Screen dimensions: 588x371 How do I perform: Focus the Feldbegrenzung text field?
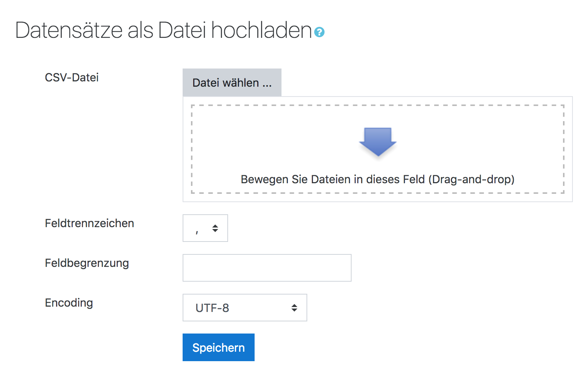click(267, 268)
